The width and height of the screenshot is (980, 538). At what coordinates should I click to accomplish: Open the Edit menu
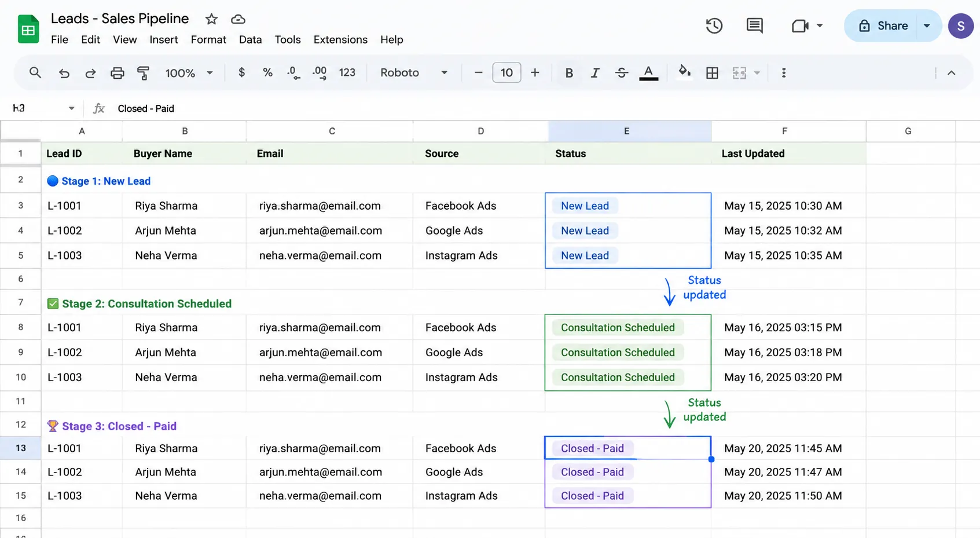pos(90,39)
